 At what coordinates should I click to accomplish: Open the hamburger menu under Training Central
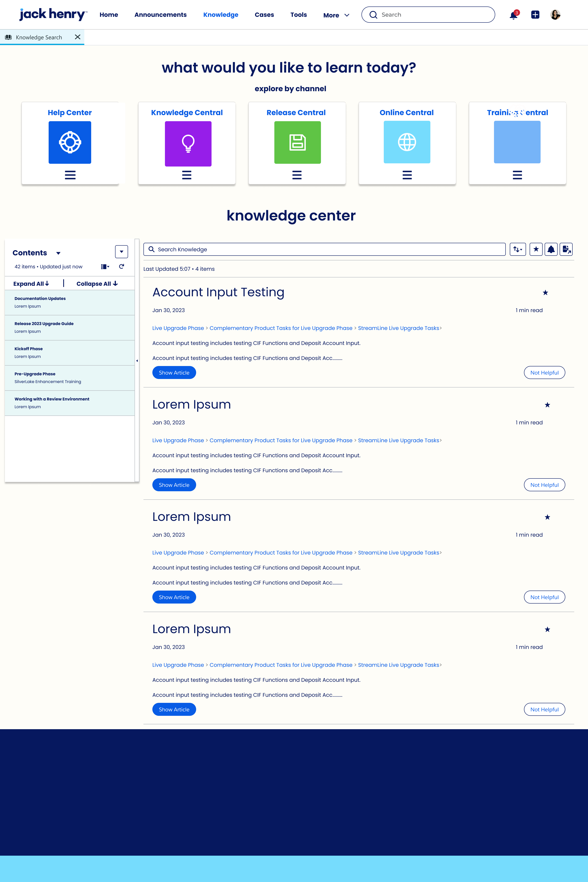click(517, 175)
